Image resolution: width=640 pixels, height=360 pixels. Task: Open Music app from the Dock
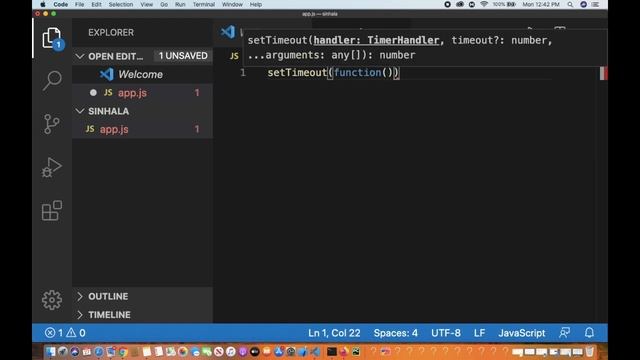[231, 351]
